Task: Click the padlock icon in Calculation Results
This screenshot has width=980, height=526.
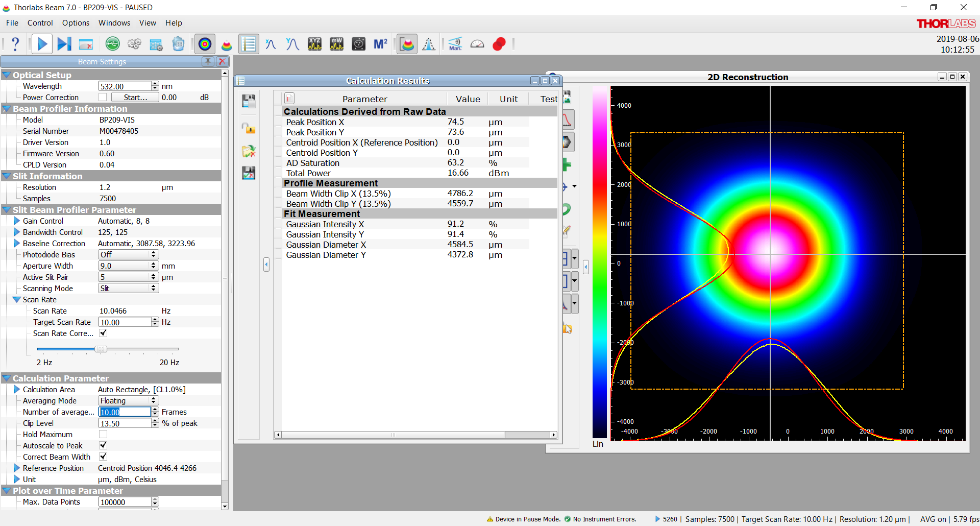Action: (x=249, y=128)
